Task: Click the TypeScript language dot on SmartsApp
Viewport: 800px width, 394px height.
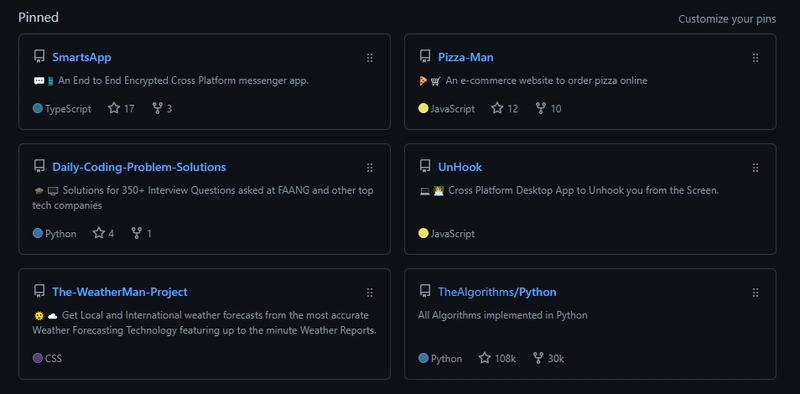Action: click(x=37, y=108)
